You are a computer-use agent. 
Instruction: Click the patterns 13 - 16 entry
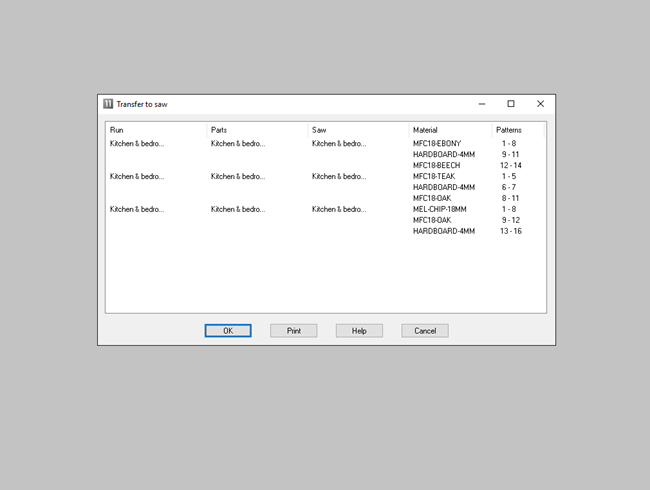(x=511, y=231)
